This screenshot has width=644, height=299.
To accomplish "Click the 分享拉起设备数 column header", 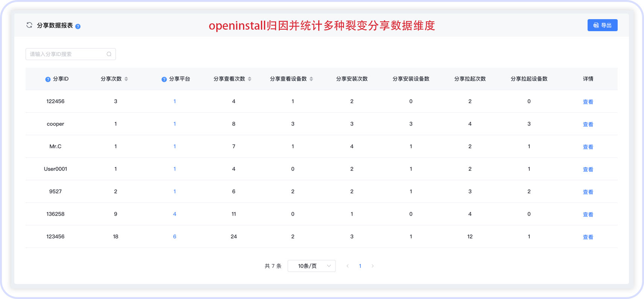I will point(529,79).
